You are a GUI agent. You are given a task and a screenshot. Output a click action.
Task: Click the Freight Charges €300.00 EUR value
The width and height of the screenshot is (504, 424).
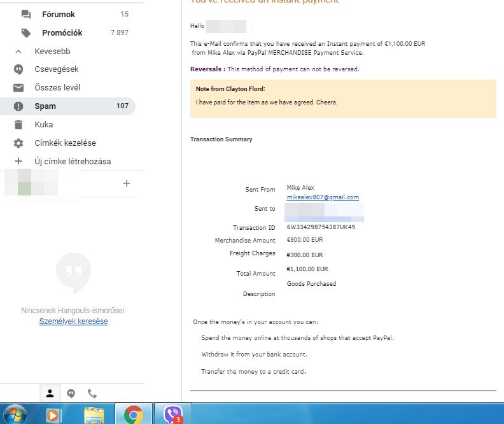pyautogui.click(x=305, y=255)
